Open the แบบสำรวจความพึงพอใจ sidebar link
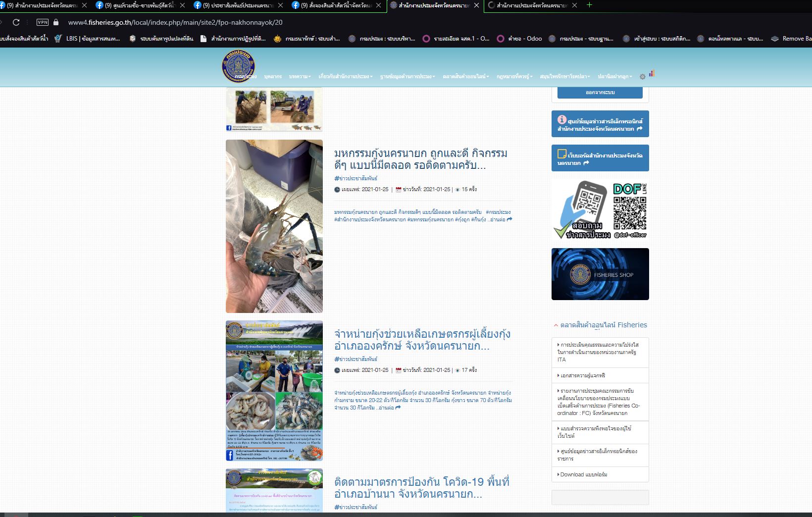 click(600, 432)
